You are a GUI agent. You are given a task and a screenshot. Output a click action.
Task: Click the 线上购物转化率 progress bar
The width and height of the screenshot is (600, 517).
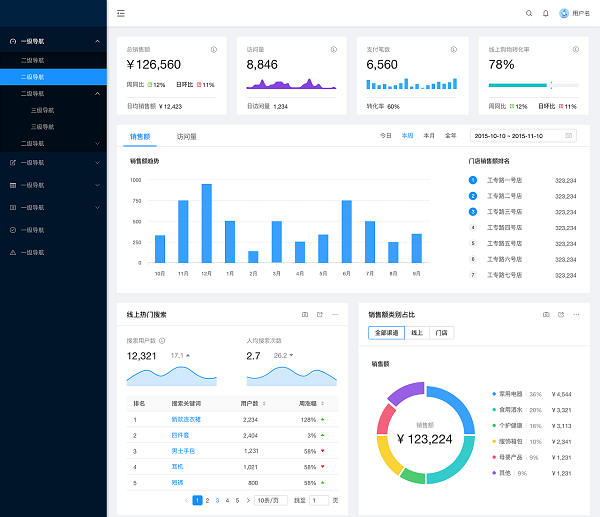tap(520, 85)
